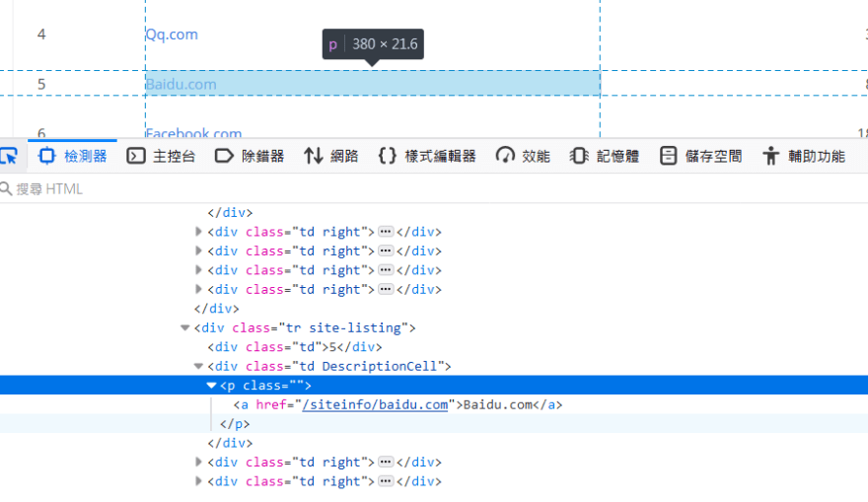868x502 pixels.
Task: Click the Accessibility person icon
Action: pos(770,156)
